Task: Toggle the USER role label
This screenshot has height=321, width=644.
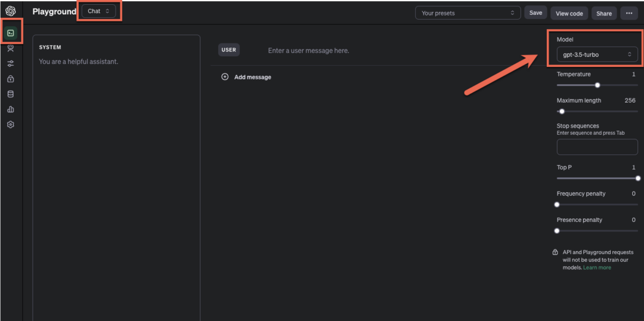Action: [229, 50]
